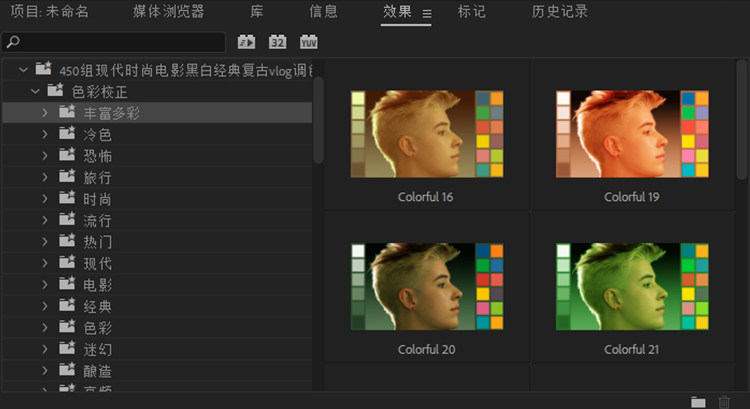Click the 迷幻 preset folder icon
750x409 pixels.
pos(67,349)
